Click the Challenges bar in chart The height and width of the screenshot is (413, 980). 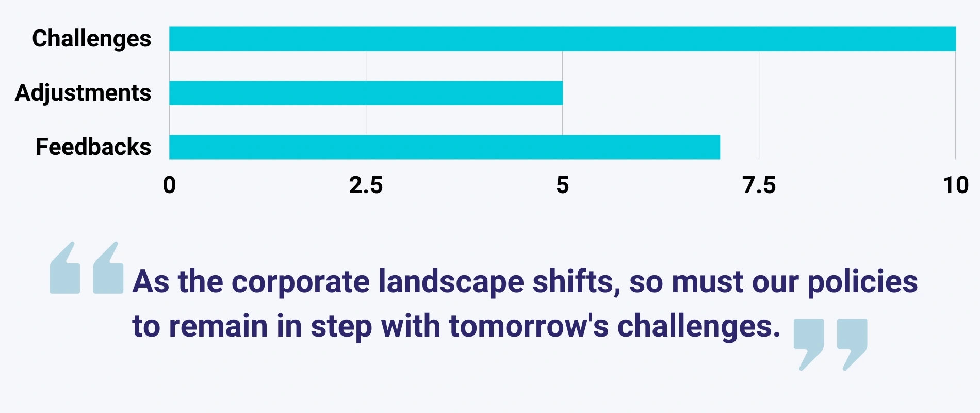tap(562, 39)
